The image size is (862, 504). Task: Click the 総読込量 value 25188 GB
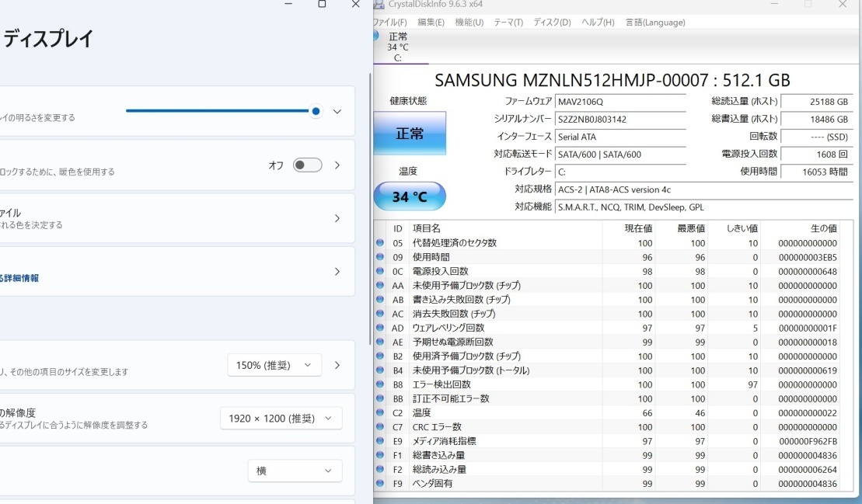tap(816, 102)
